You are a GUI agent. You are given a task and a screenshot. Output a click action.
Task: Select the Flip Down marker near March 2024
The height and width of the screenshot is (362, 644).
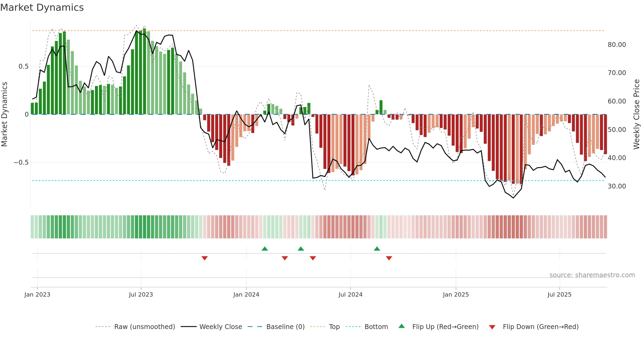(285, 258)
